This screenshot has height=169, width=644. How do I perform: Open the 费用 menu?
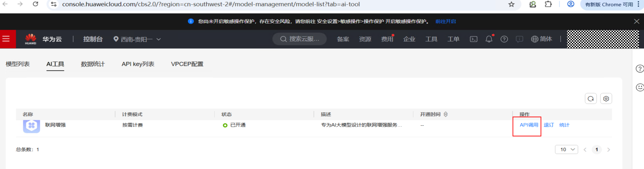(x=387, y=39)
